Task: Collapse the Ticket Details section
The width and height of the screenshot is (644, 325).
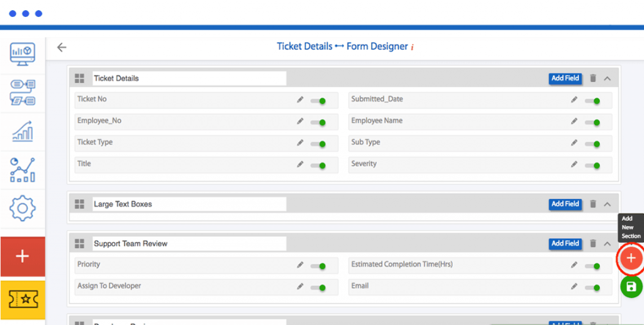Action: pos(607,79)
